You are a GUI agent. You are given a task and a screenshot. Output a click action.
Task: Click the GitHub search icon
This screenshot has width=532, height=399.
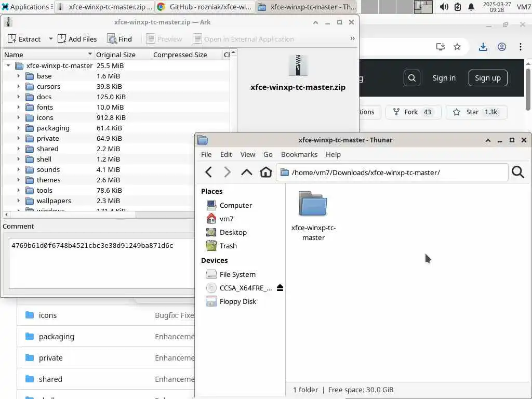click(x=412, y=78)
